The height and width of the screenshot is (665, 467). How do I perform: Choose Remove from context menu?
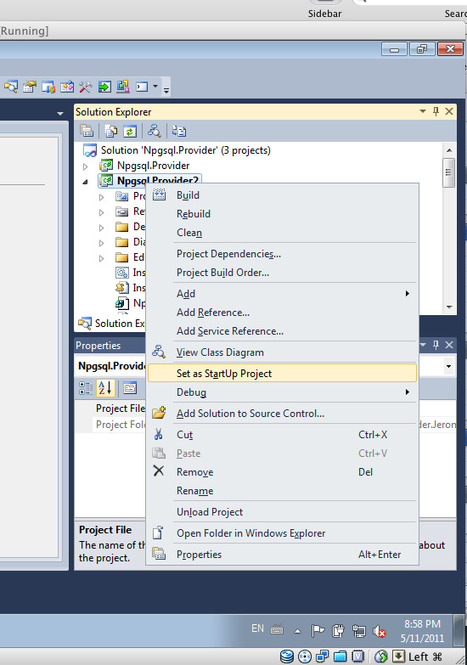click(282, 472)
